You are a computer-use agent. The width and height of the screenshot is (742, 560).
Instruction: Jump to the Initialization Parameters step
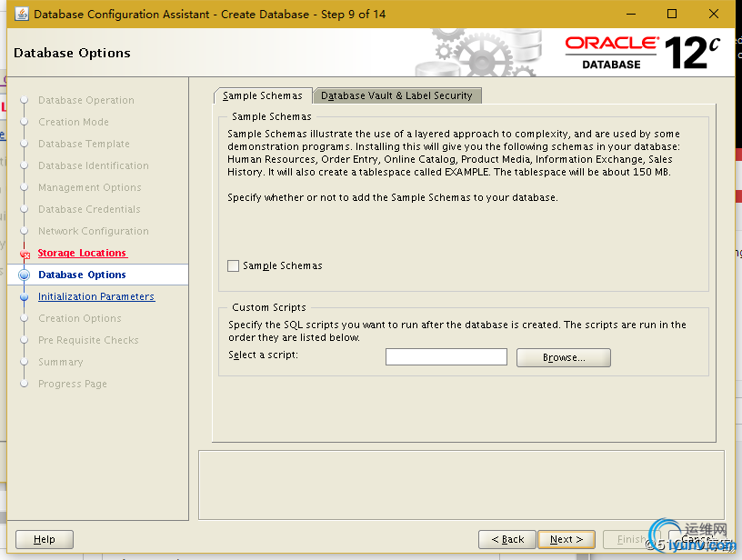pyautogui.click(x=96, y=296)
